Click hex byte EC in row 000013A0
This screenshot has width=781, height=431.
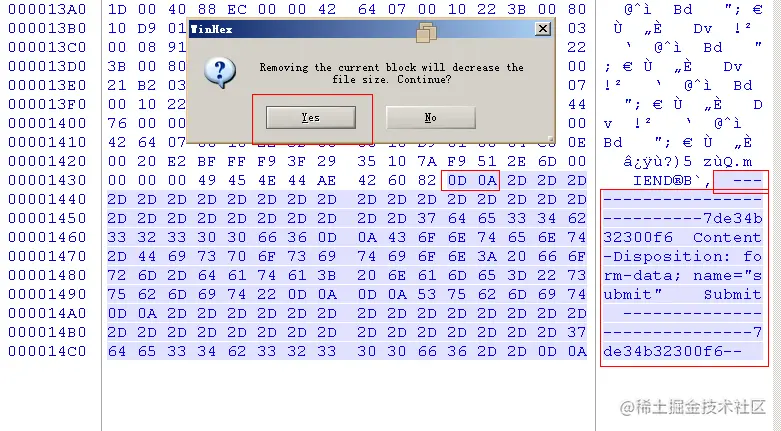tap(237, 9)
